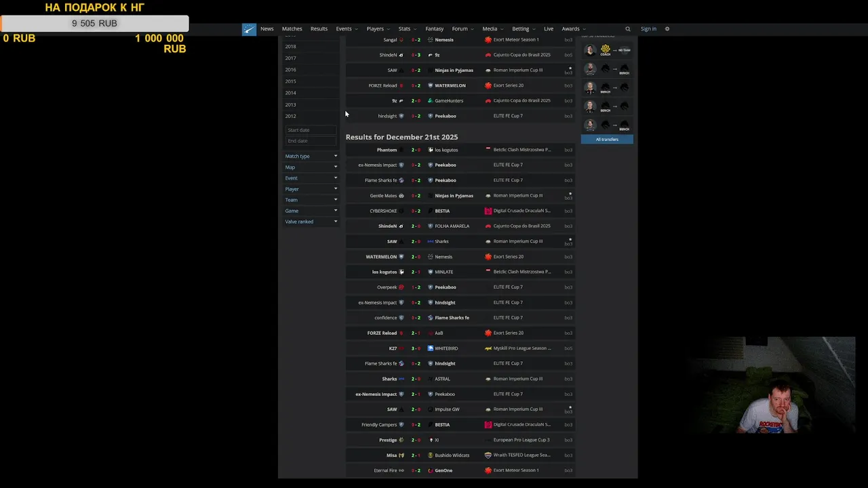Open the Phantom vs los kogutos match
The image size is (868, 488).
point(460,150)
